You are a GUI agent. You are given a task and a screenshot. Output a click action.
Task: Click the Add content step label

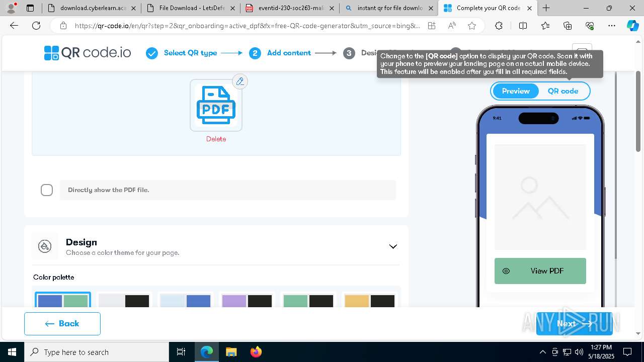click(289, 53)
